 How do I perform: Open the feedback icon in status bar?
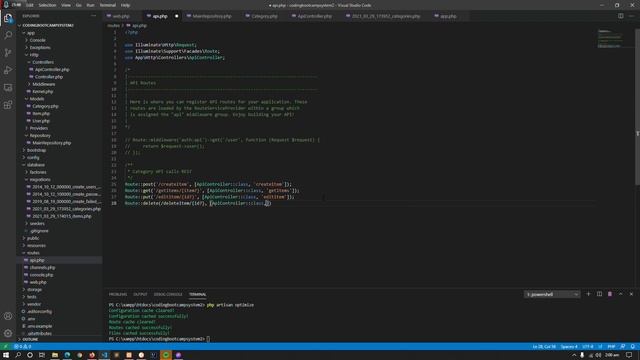pyautogui.click(x=622, y=347)
